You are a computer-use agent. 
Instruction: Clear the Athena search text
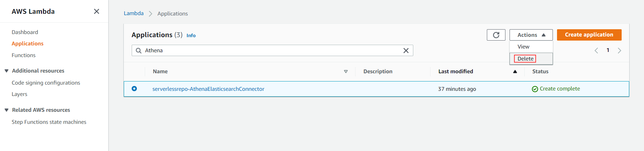tap(406, 51)
